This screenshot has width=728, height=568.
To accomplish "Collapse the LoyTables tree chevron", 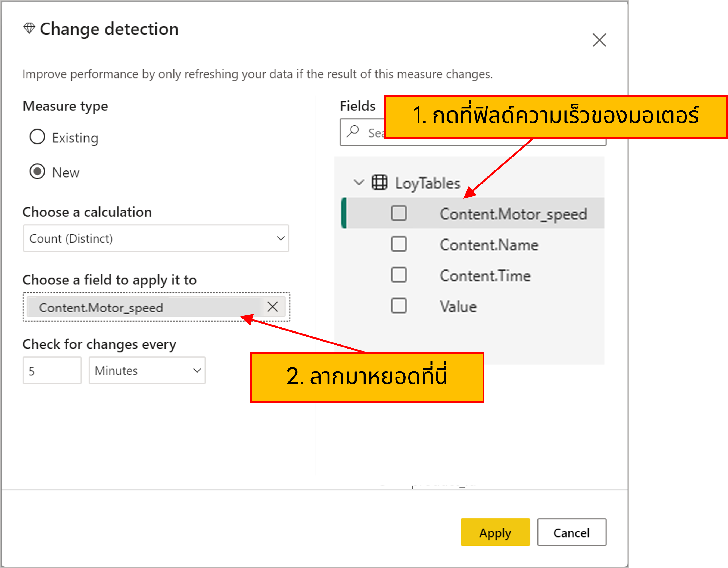I will tap(359, 182).
